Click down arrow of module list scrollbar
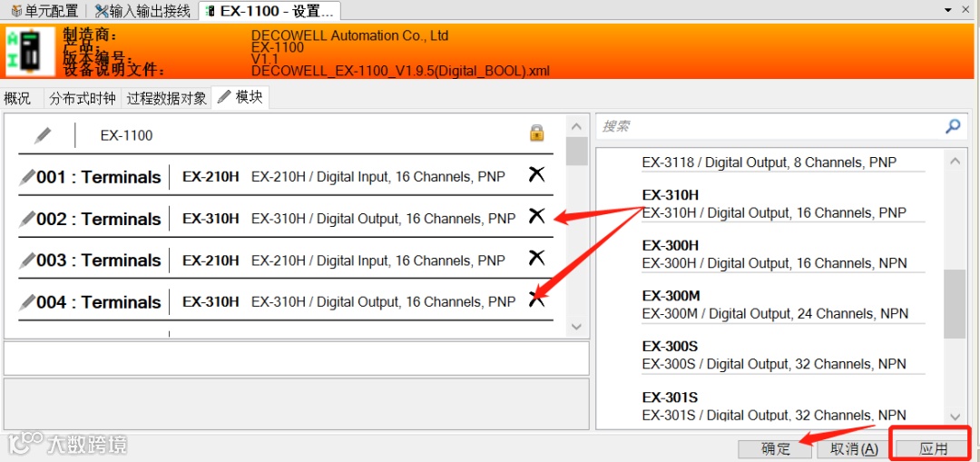 tap(577, 327)
